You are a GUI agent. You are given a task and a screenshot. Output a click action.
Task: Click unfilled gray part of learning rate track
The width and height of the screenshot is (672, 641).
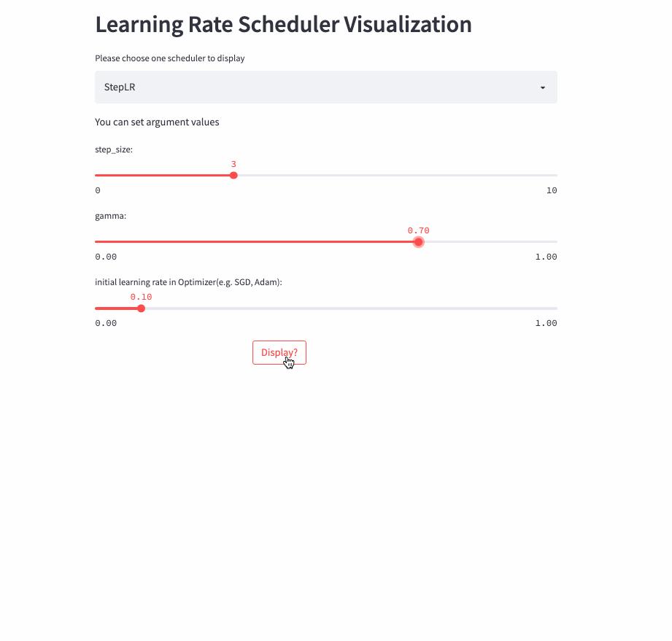(x=350, y=308)
